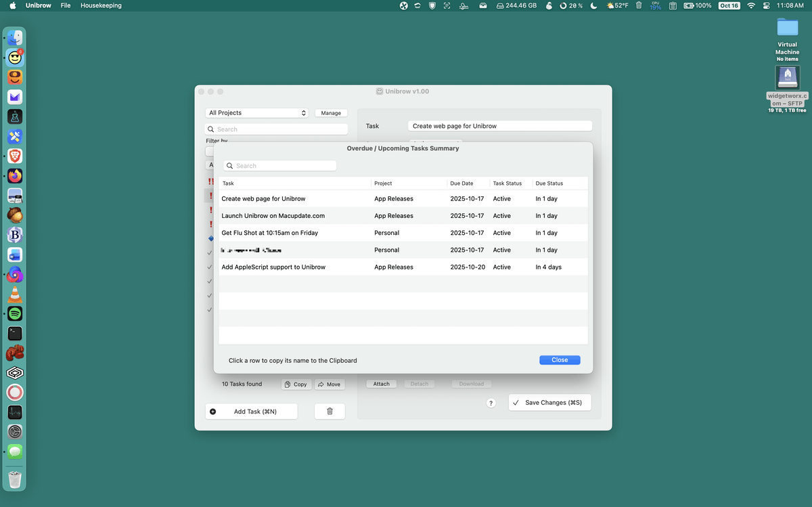The width and height of the screenshot is (812, 507).
Task: Close the tasks summary dialog
Action: point(560,360)
